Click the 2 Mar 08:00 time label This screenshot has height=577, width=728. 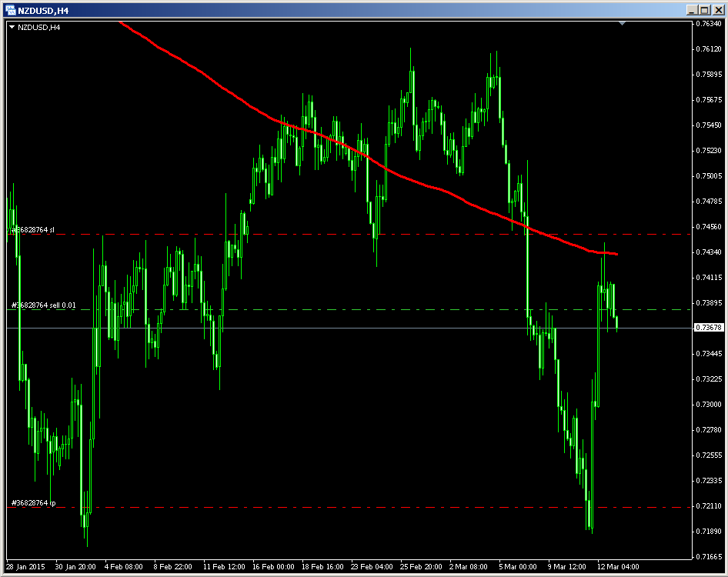(468, 567)
